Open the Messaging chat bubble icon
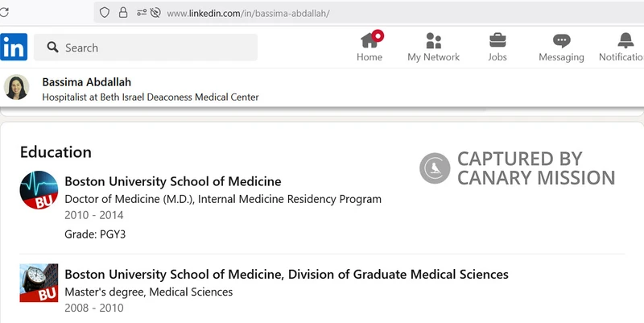The height and width of the screenshot is (323, 644). pyautogui.click(x=561, y=40)
